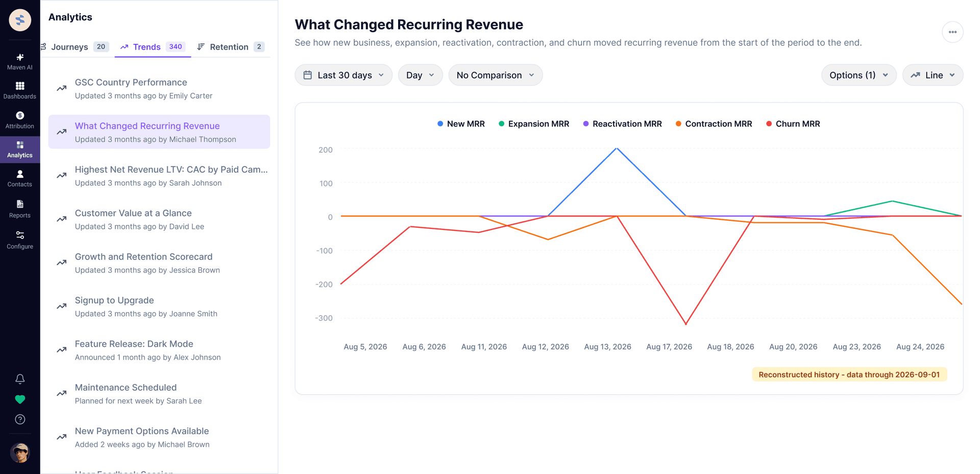Open Contacts from the sidebar
This screenshot has height=474, width=980.
(x=20, y=178)
